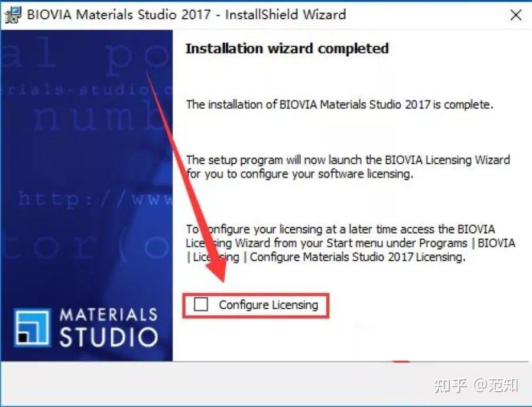
Task: Click the 知乎 watermark logo
Action: [451, 385]
